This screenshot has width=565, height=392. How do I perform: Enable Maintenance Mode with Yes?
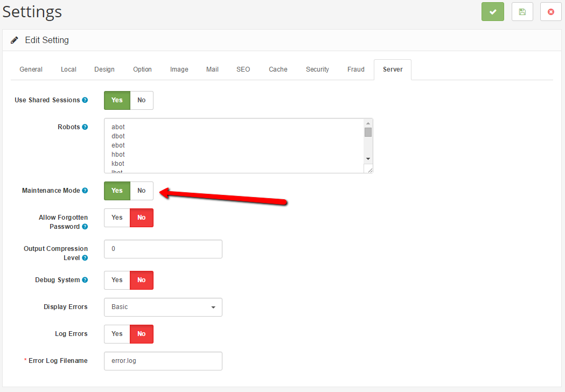[x=117, y=191]
